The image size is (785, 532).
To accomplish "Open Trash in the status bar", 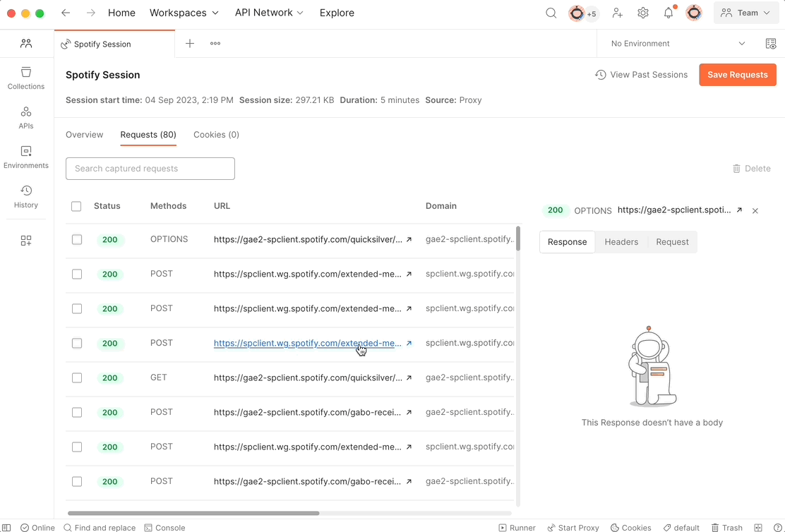I will pyautogui.click(x=727, y=528).
